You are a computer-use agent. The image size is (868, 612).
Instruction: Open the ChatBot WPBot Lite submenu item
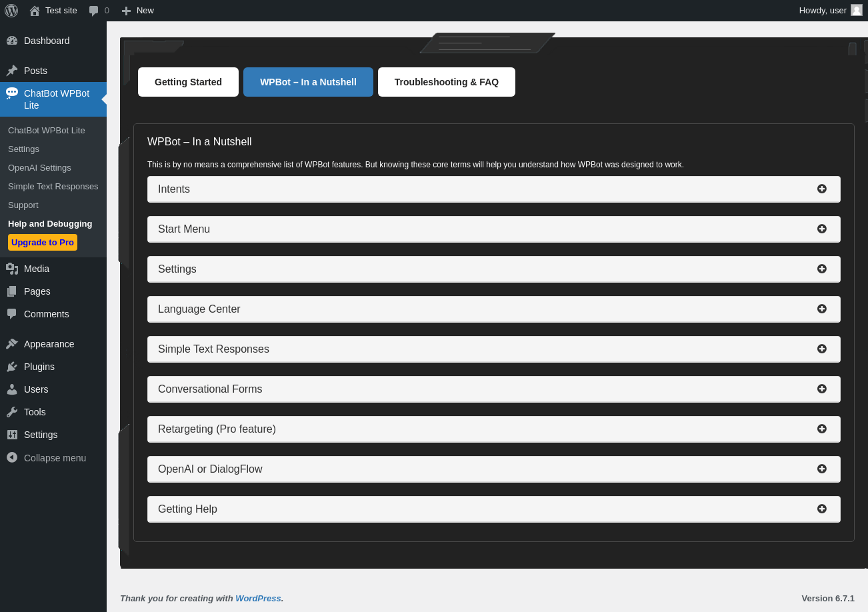coord(47,130)
